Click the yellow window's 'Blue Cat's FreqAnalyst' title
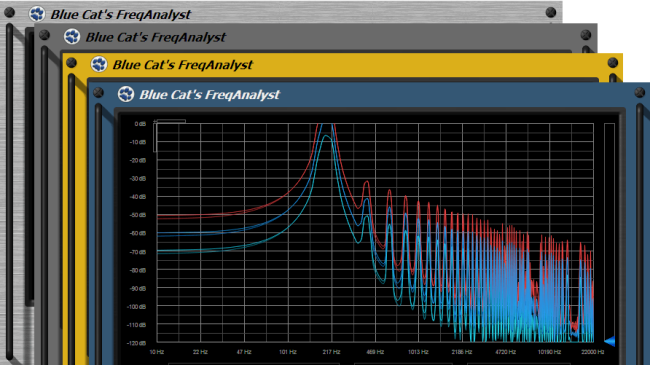 coord(182,65)
